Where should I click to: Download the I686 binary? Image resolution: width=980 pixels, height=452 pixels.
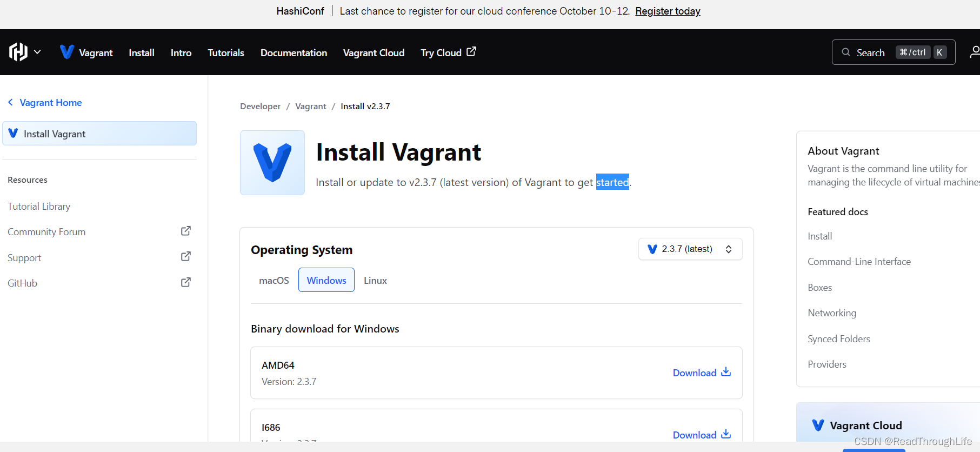tap(702, 435)
